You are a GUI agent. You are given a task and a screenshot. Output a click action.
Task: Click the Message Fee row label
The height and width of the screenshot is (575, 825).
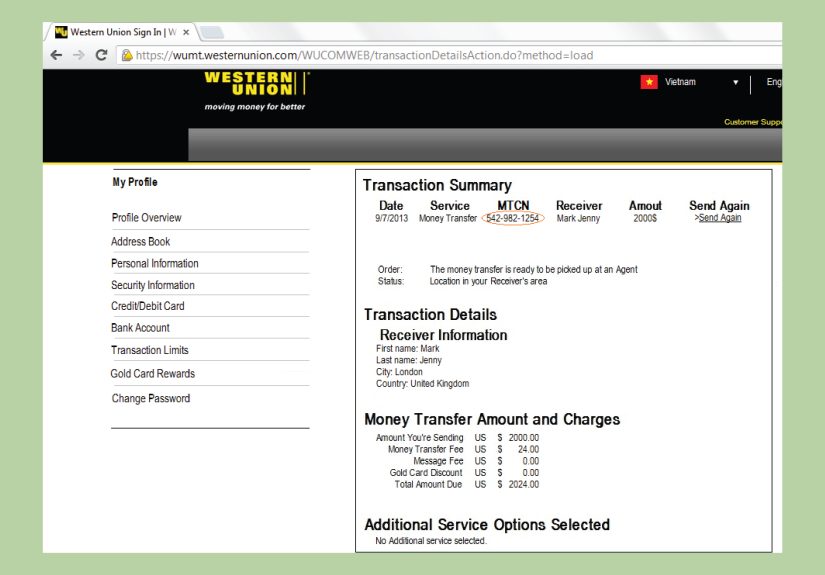[x=438, y=461]
